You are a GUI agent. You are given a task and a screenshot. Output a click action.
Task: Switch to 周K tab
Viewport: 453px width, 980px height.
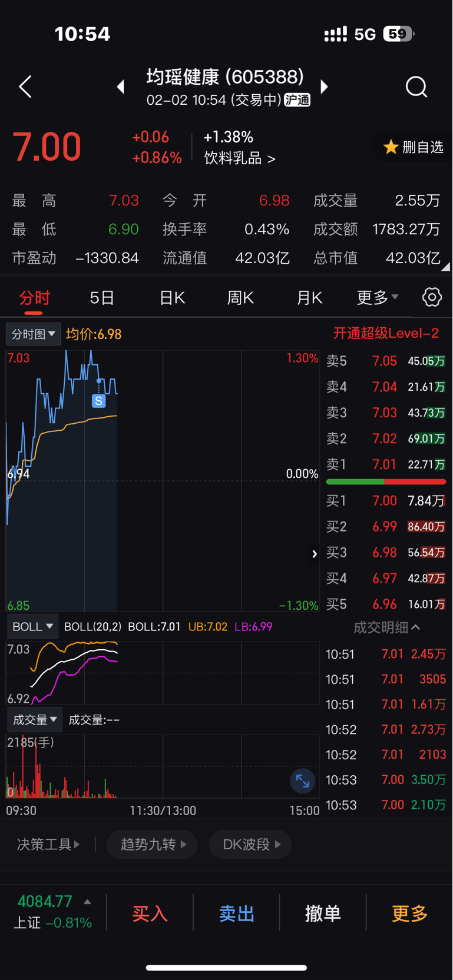click(240, 297)
